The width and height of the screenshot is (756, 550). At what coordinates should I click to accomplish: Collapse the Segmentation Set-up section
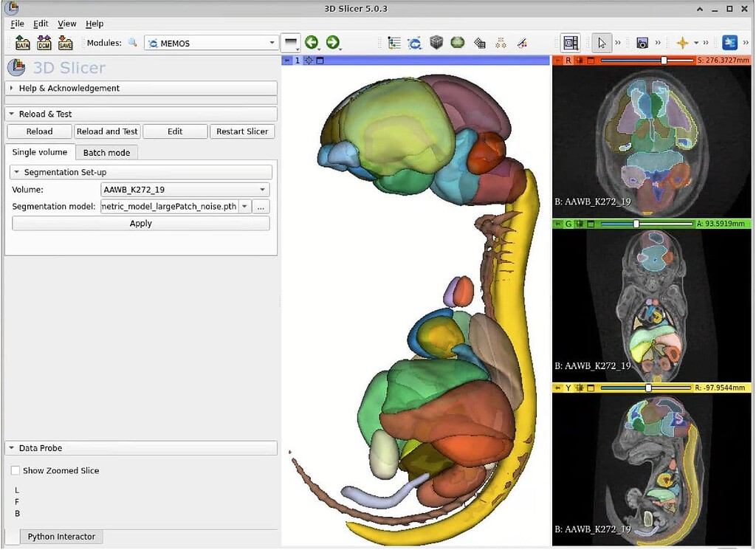click(x=18, y=171)
